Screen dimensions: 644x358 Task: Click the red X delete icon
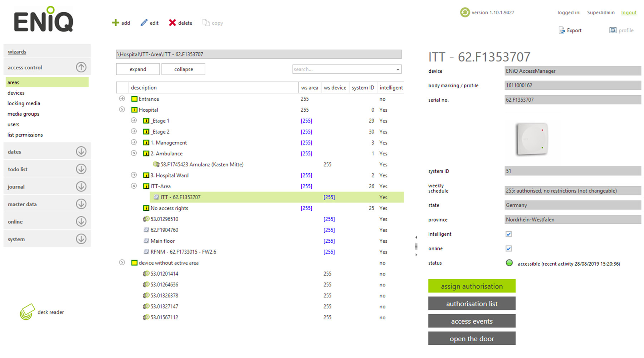point(172,23)
